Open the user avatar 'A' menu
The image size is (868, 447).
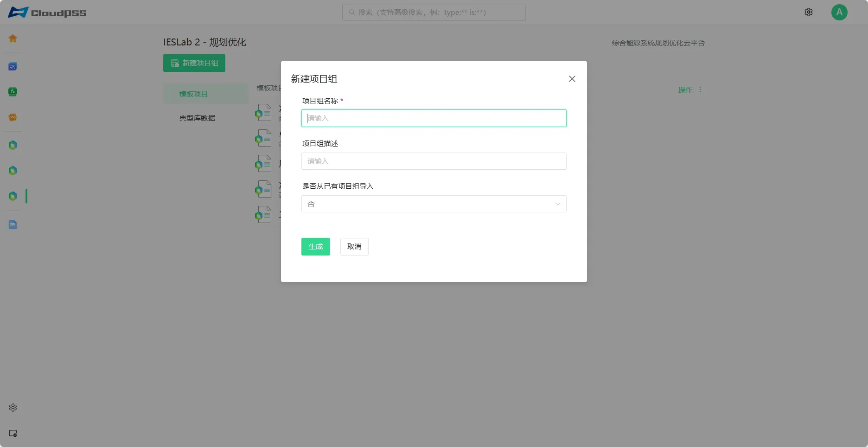[839, 12]
